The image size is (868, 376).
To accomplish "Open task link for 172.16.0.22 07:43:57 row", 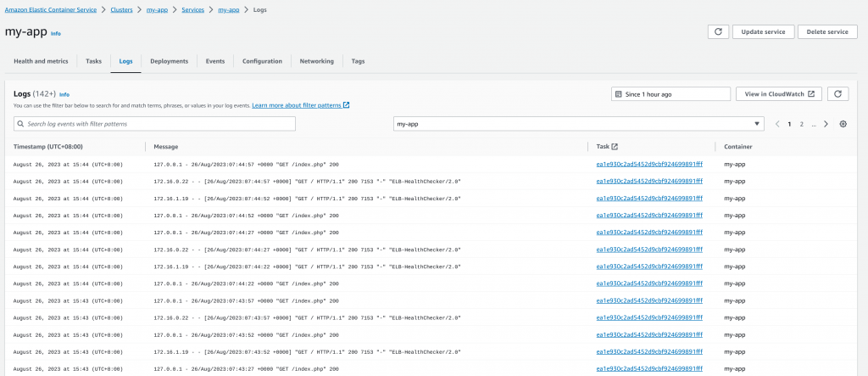I will [649, 317].
